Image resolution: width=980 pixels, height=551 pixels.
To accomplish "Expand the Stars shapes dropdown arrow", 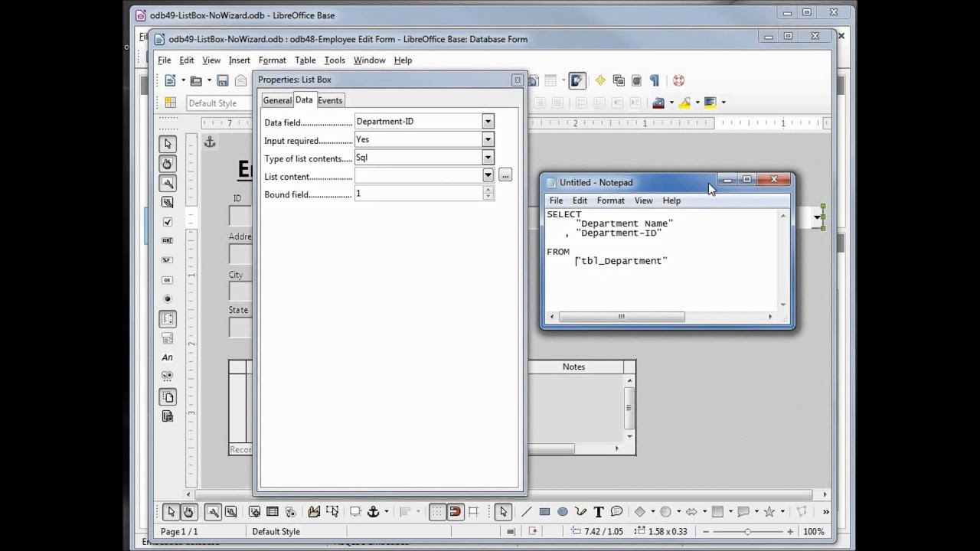I will click(x=782, y=512).
